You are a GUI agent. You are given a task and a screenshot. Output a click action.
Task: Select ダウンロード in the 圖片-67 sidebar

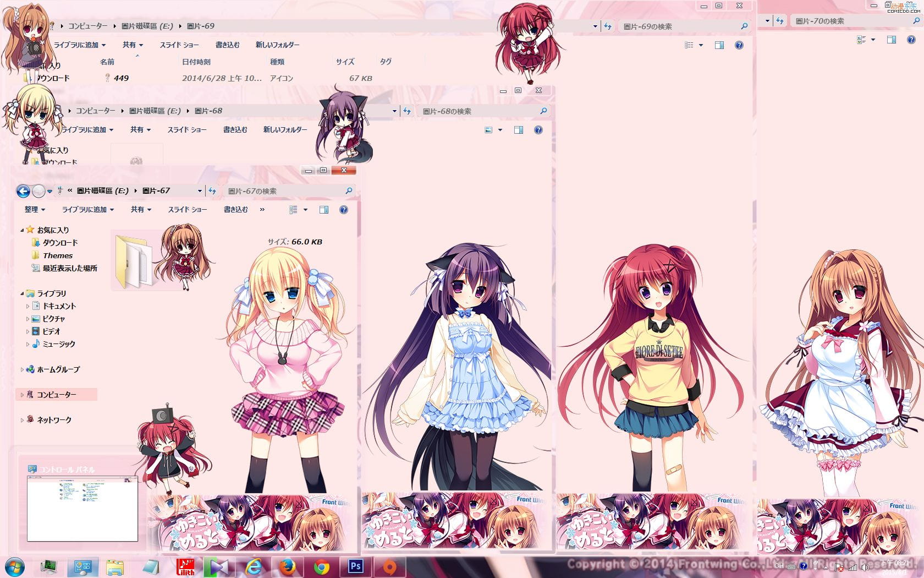click(55, 243)
